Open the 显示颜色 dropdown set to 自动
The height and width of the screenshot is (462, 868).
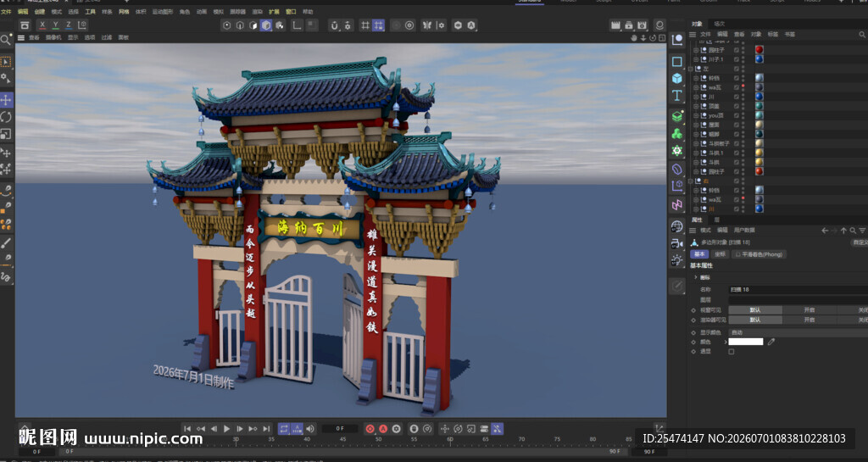[798, 332]
